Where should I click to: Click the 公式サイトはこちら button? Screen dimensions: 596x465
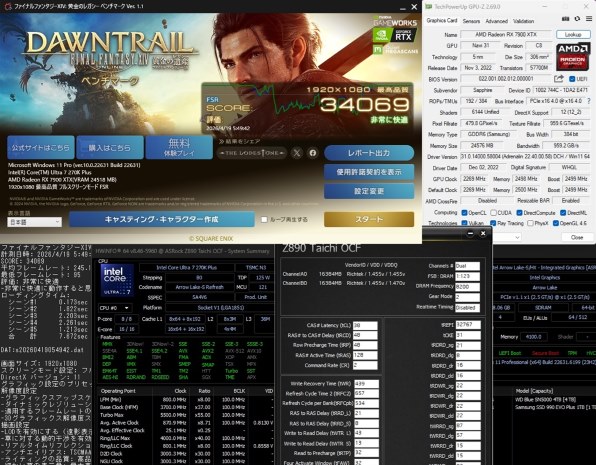coord(41,148)
